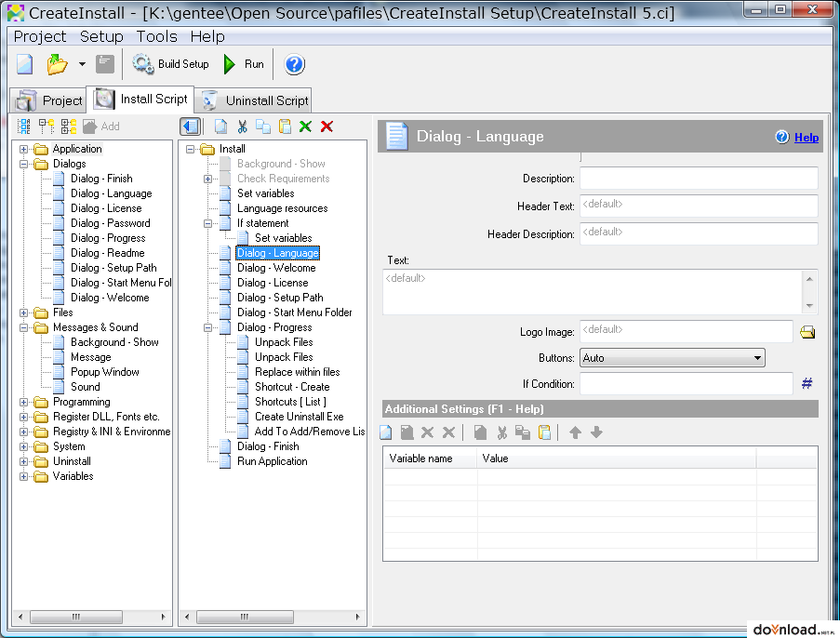Viewport: 840px width, 638px height.
Task: Browse for a Logo Image file
Action: coord(807,332)
